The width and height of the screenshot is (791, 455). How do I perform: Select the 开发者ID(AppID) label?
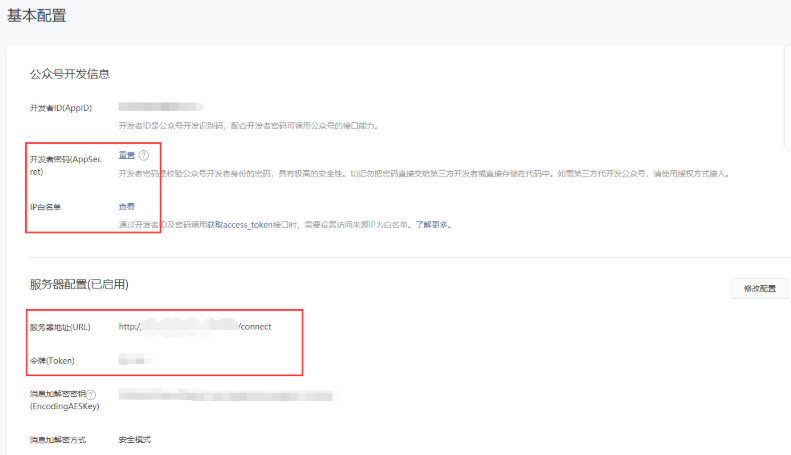point(61,108)
